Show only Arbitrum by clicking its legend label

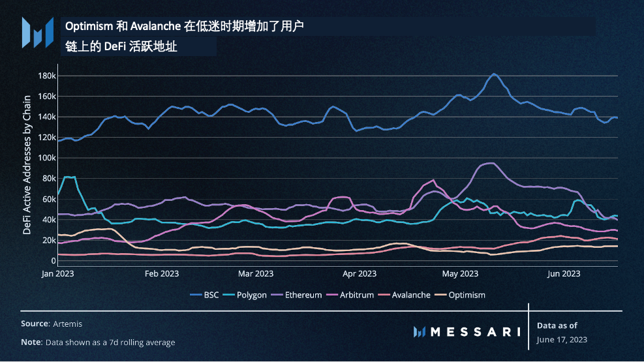[x=357, y=295]
